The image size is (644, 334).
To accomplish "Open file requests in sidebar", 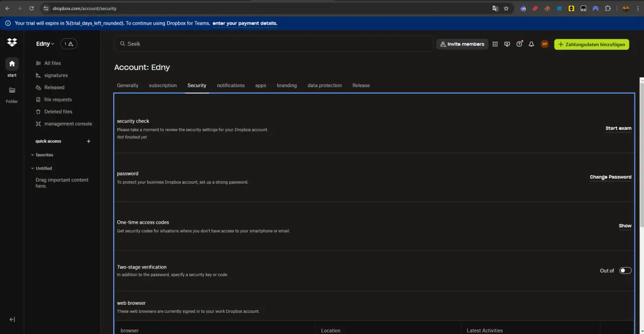I will 58,100.
